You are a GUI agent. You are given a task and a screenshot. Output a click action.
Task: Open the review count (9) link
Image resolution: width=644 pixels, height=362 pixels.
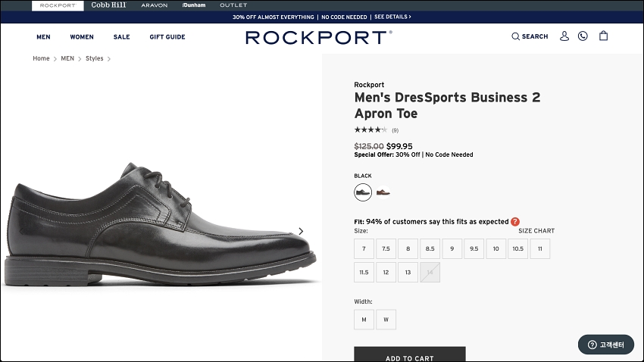[395, 130]
